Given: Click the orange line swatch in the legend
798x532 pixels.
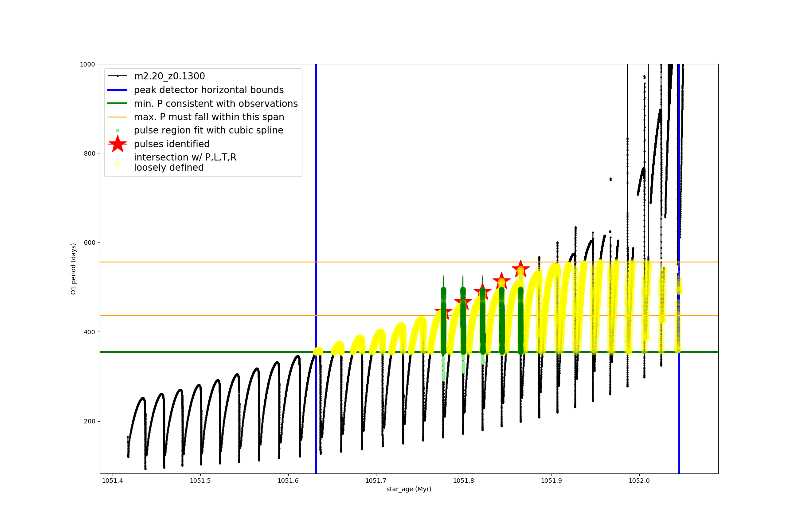Looking at the screenshot, I should tap(117, 117).
